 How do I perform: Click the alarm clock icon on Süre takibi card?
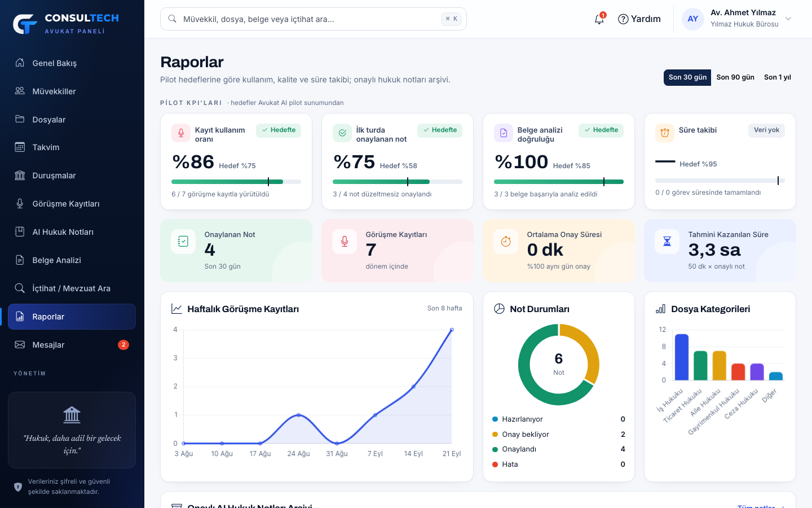[x=665, y=133]
